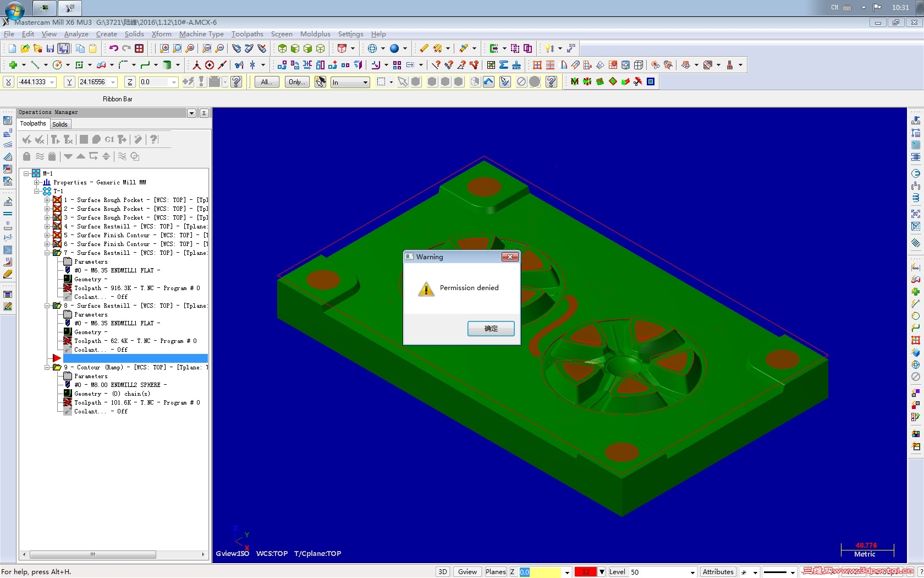Expand operation 4 Surface Restmill
This screenshot has width=924, height=578.
pyautogui.click(x=47, y=226)
